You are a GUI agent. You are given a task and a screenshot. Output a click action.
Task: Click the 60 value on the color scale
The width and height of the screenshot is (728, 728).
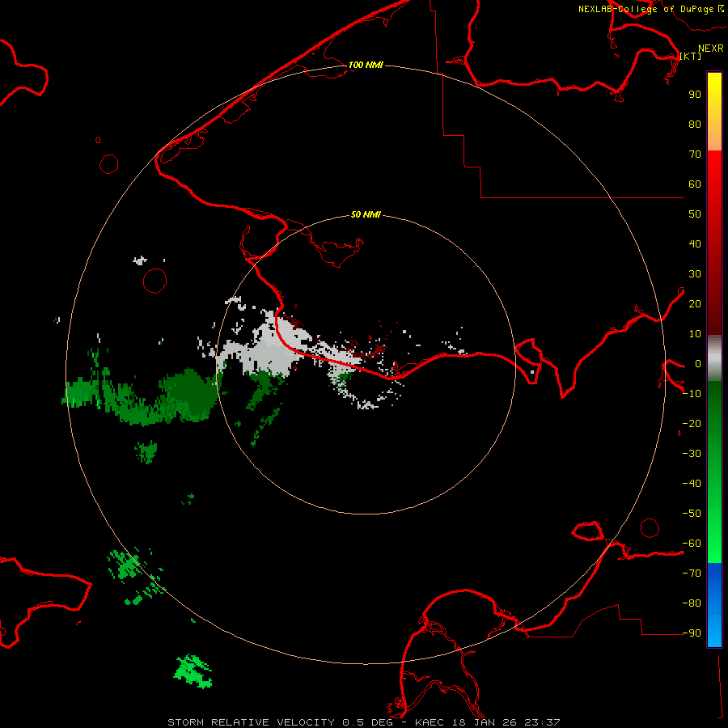click(x=695, y=184)
